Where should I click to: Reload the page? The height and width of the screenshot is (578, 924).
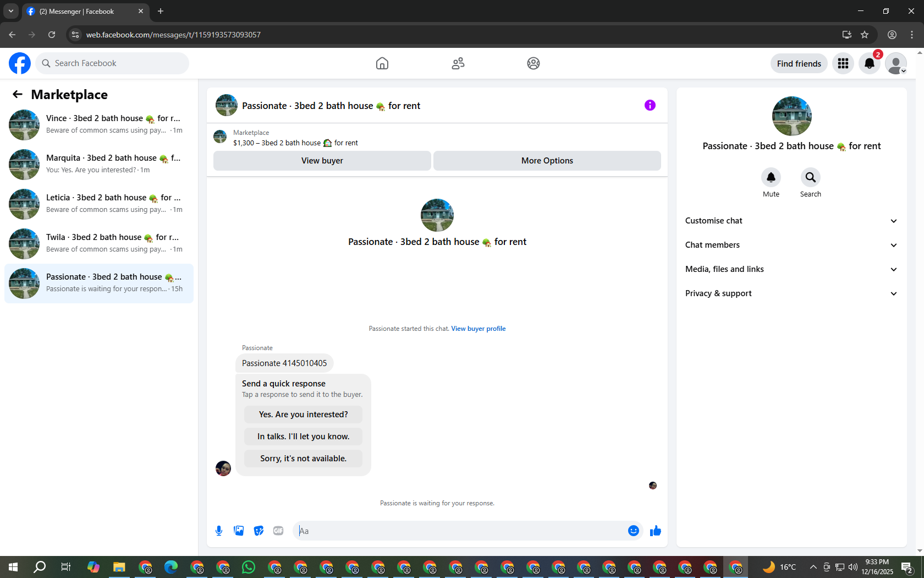[x=52, y=35]
